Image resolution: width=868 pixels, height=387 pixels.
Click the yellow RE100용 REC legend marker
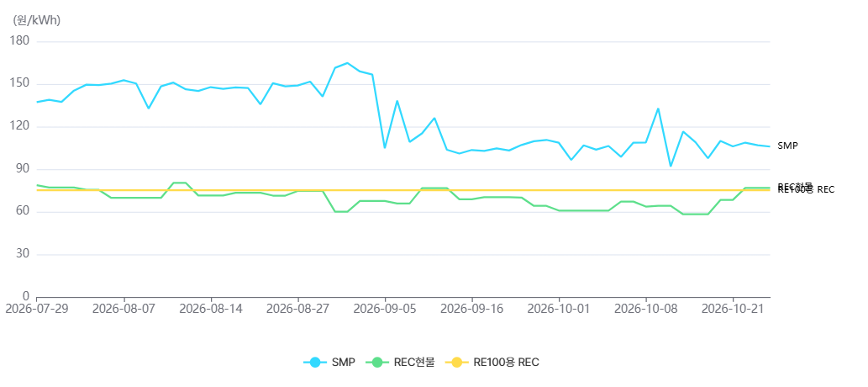(x=457, y=363)
